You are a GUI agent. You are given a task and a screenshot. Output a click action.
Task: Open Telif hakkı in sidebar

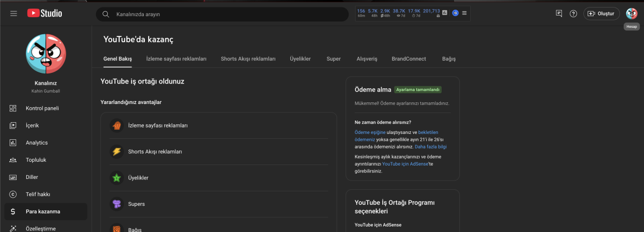[46, 194]
